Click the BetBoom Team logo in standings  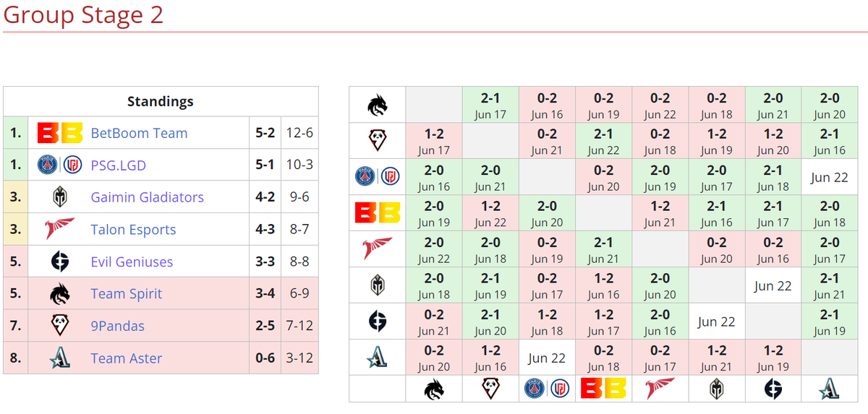[59, 133]
